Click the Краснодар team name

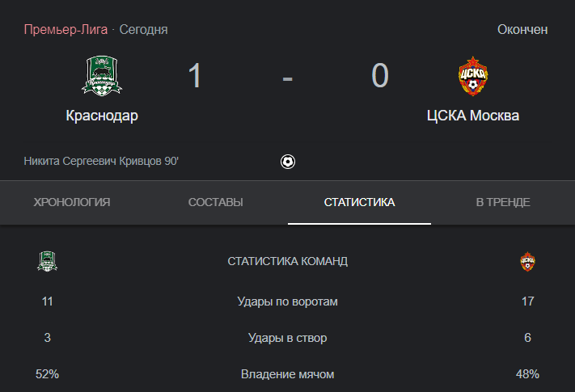coord(102,116)
